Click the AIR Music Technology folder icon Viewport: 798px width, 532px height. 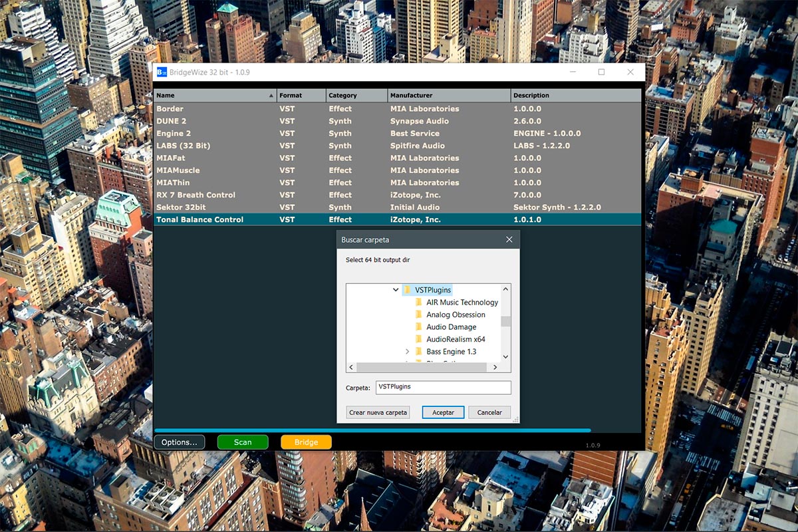pos(419,303)
